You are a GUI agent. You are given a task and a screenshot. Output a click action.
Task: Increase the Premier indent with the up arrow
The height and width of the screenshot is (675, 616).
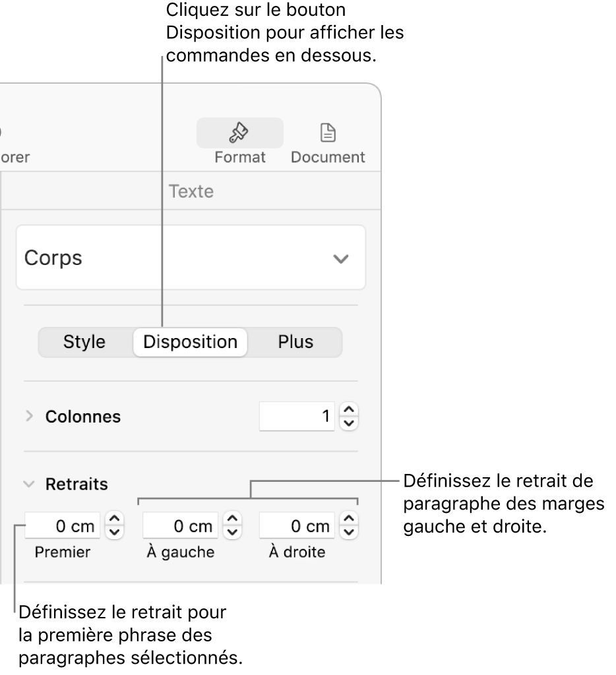(x=115, y=520)
